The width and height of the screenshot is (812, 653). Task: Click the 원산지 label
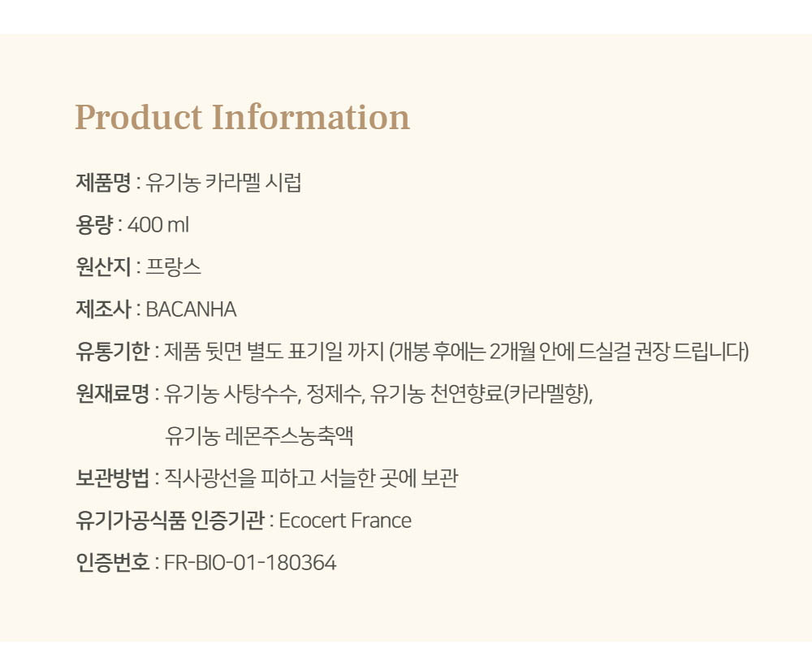(102, 266)
